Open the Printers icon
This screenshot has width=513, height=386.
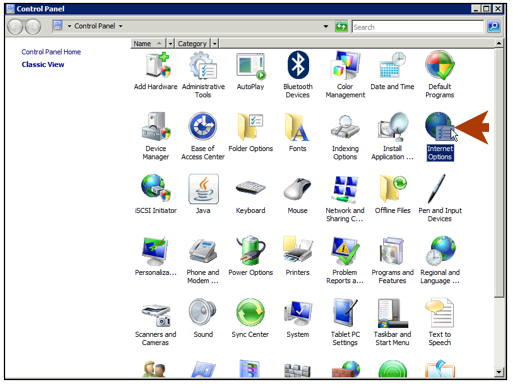[x=298, y=256]
